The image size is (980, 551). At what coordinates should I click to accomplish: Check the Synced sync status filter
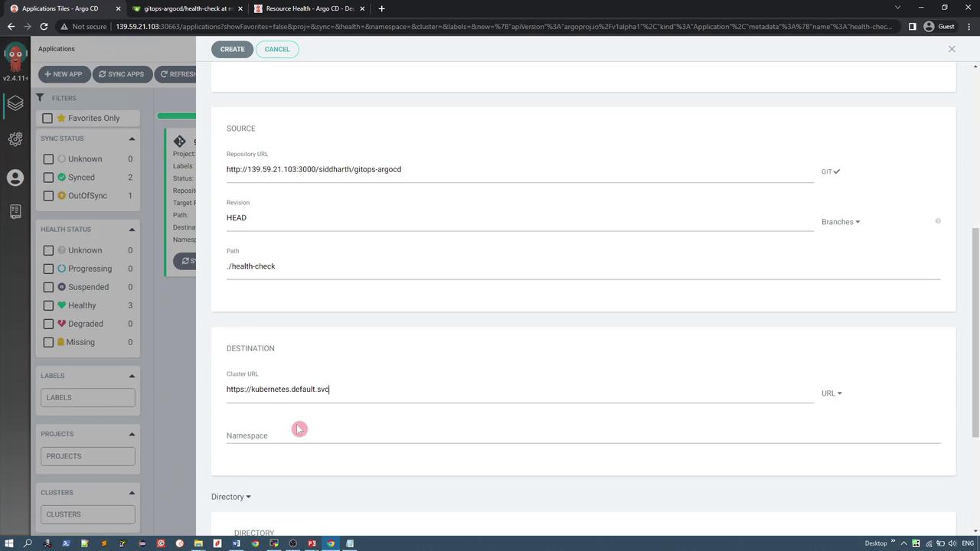click(48, 178)
